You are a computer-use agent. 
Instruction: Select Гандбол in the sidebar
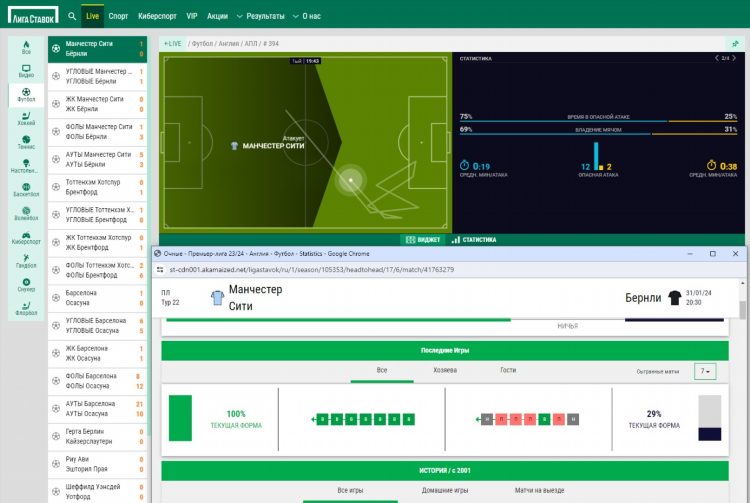26,261
